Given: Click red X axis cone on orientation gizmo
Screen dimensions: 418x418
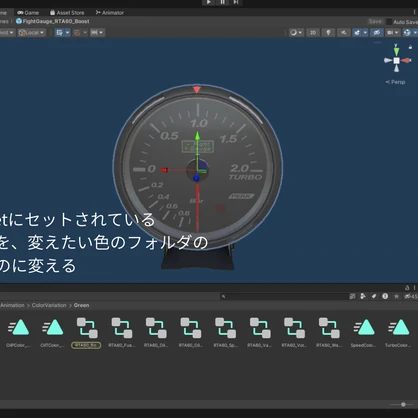Looking at the screenshot, I should (406, 60).
